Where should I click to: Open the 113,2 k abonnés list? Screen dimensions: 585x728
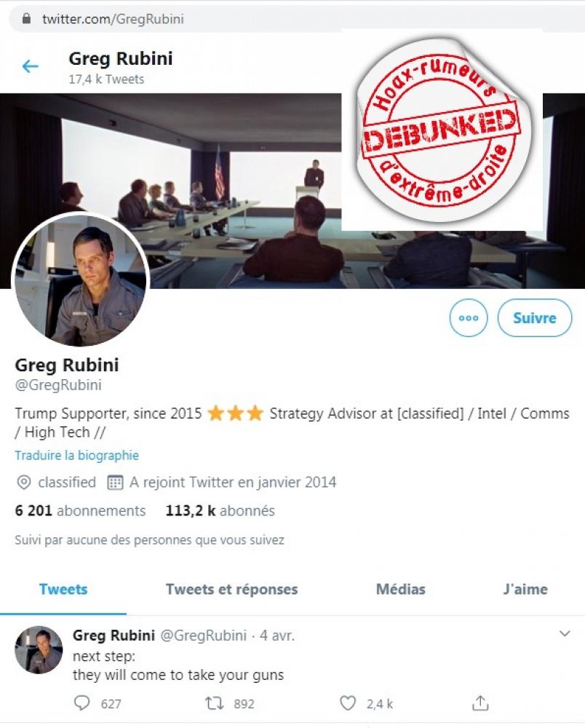coord(220,511)
